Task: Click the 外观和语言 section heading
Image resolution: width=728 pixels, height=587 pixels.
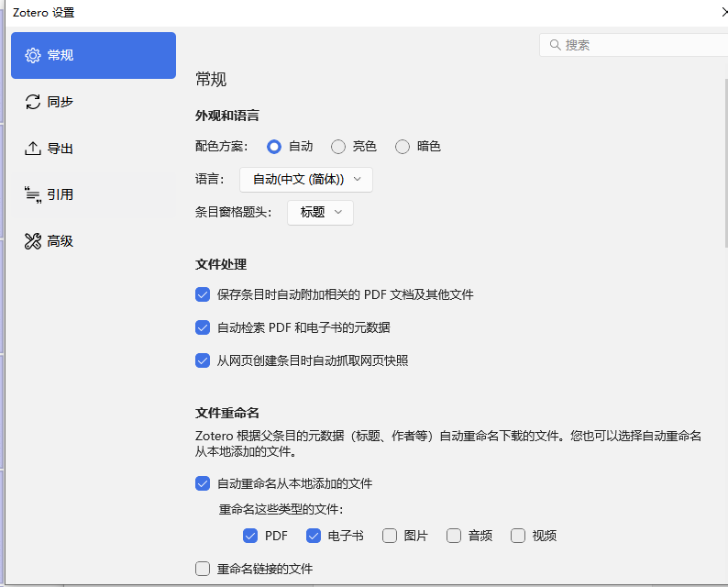Action: [x=227, y=116]
